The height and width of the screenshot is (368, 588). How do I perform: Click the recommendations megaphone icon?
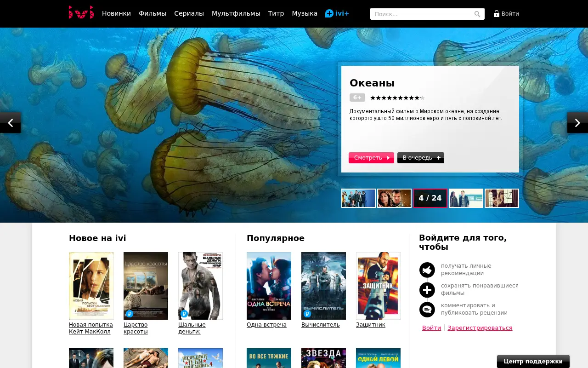click(427, 270)
